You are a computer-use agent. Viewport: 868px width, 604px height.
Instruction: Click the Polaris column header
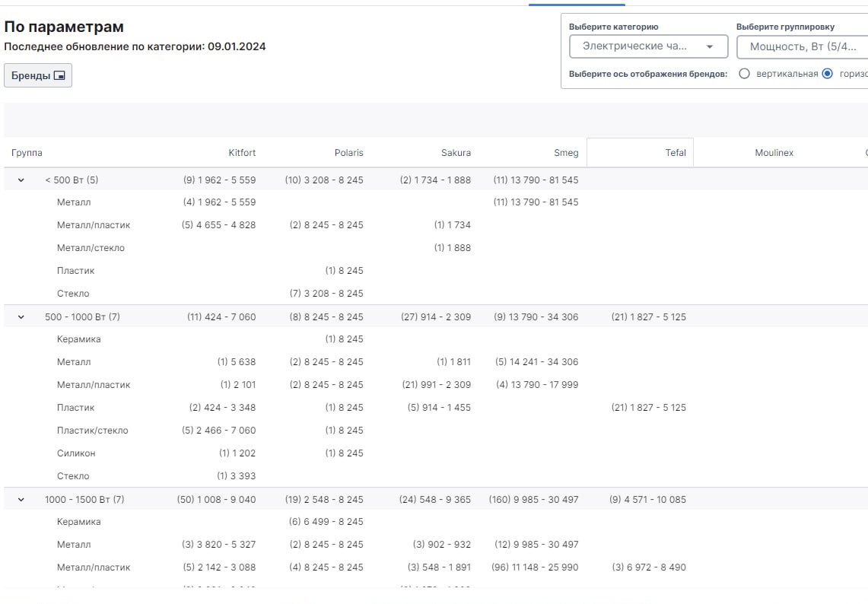(x=348, y=153)
